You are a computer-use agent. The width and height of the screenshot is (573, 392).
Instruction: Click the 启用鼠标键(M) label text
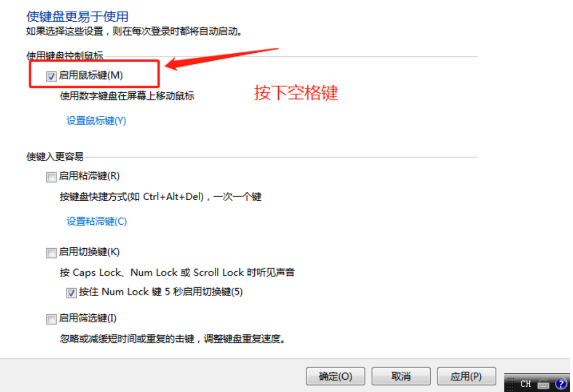click(x=91, y=75)
